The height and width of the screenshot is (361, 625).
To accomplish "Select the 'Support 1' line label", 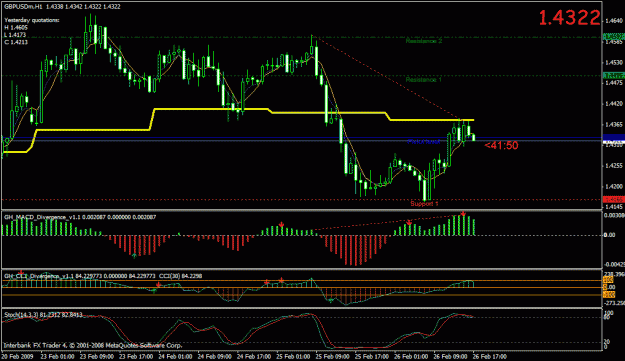I will (x=424, y=204).
